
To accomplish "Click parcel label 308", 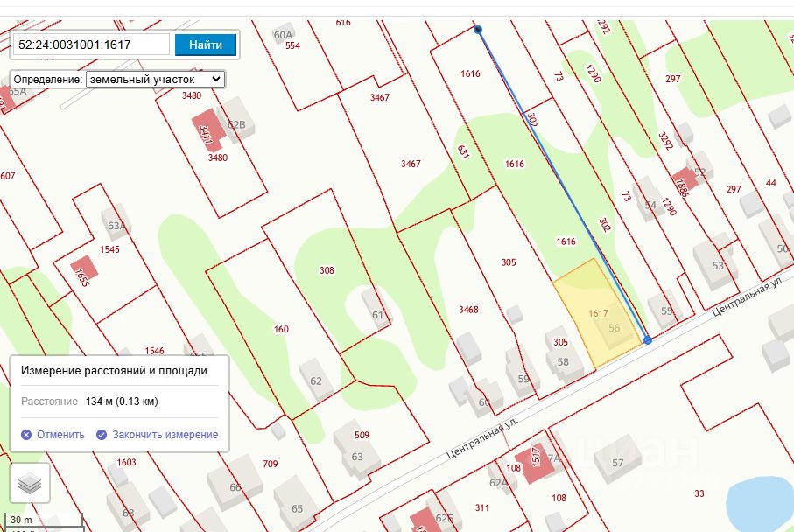I will tap(327, 270).
